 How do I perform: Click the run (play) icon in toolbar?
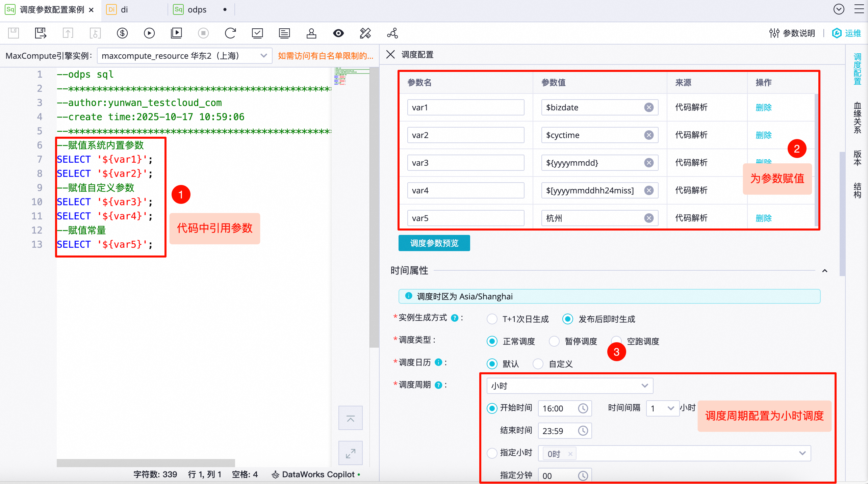[149, 33]
